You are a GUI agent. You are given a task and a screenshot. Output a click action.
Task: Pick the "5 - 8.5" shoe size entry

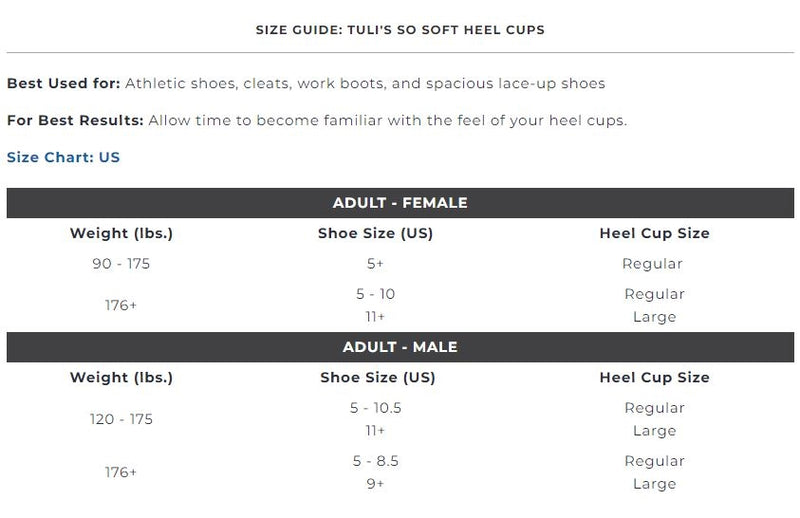coord(375,461)
